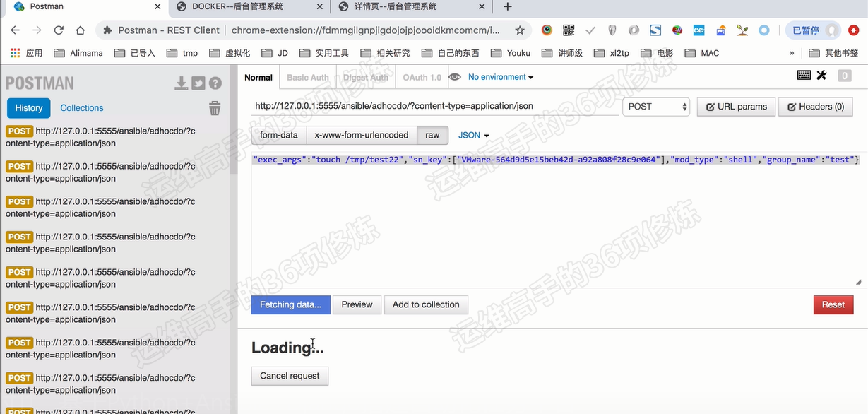Switch to the Basic Auth tab
868x414 pixels.
coord(307,78)
